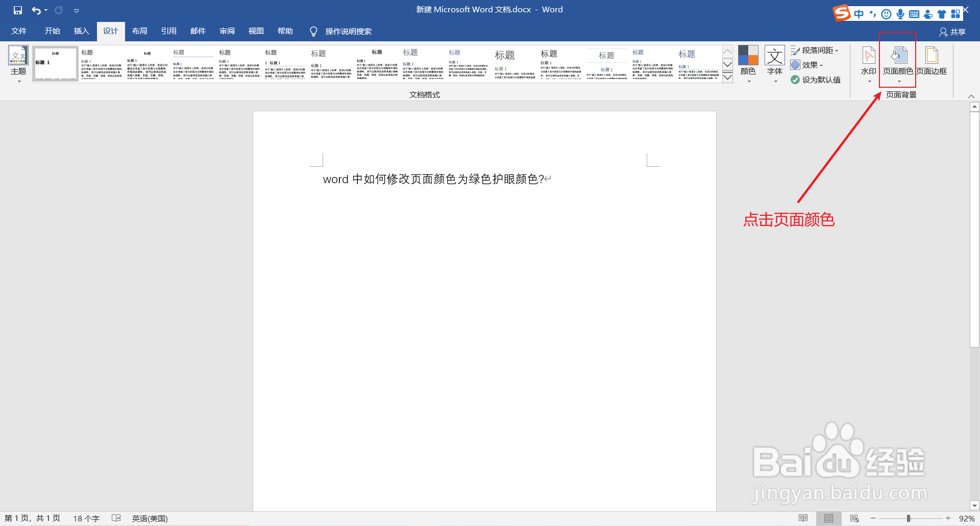Screen dimensions: 980x526
Task: Click the 共享 share button
Action: (x=952, y=32)
